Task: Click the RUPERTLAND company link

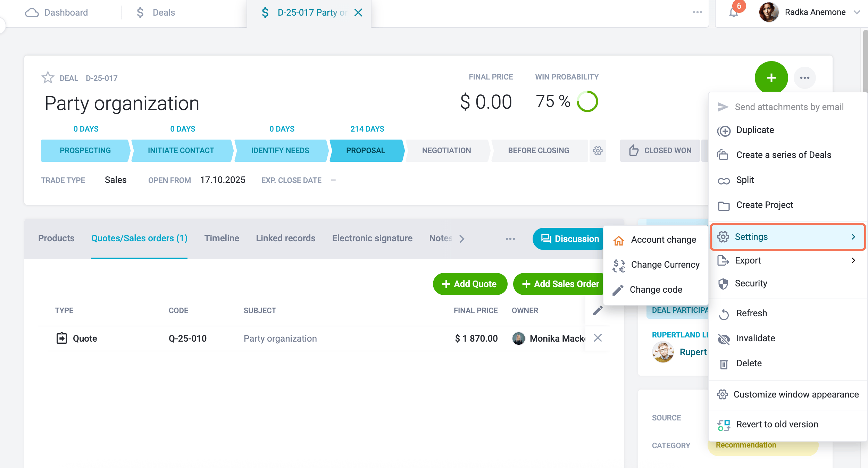Action: point(680,335)
